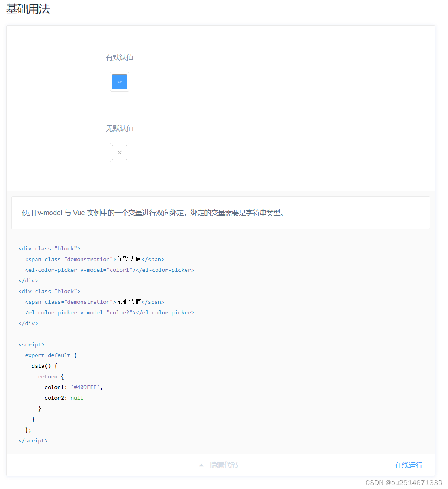
Task: Click the upward triangle icon beside 隐藏代码
Action: [201, 465]
